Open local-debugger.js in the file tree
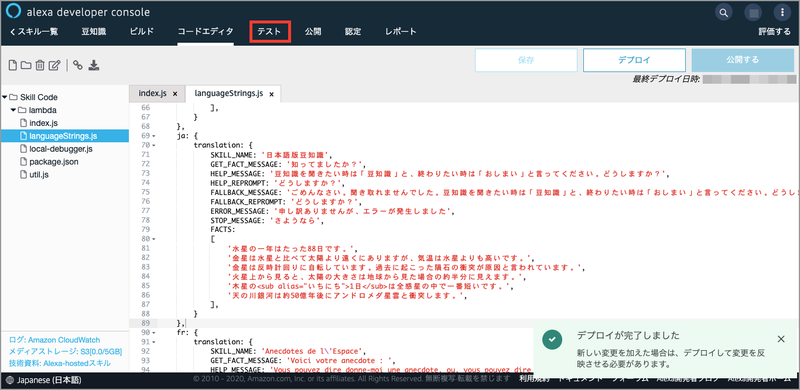This screenshot has height=390, width=800. [61, 149]
